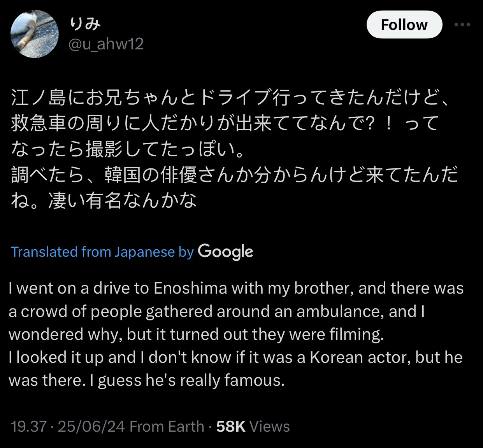Image resolution: width=483 pixels, height=448 pixels.
Task: Click the English line mentioning Enoshima
Action: pyautogui.click(x=236, y=289)
